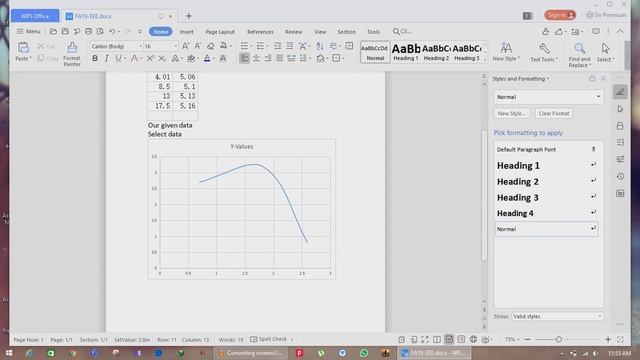The width and height of the screenshot is (640, 360).
Task: Click the Print Preview icon
Action: point(100,31)
